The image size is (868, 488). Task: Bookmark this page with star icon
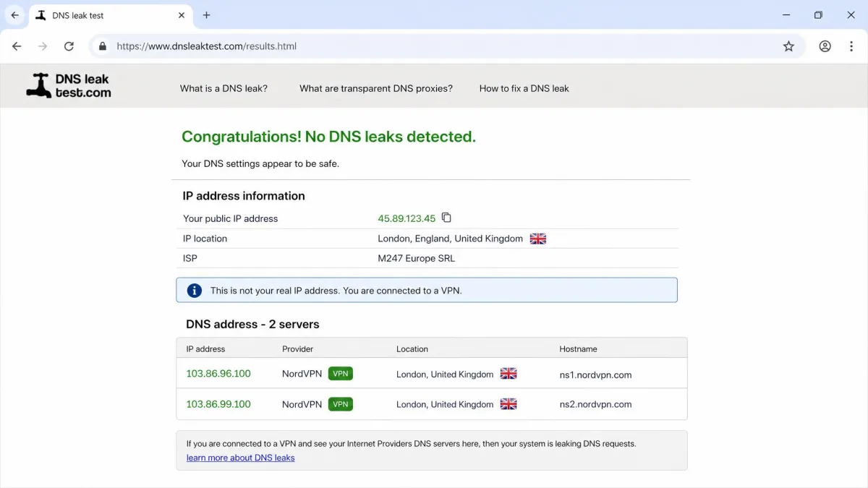788,46
